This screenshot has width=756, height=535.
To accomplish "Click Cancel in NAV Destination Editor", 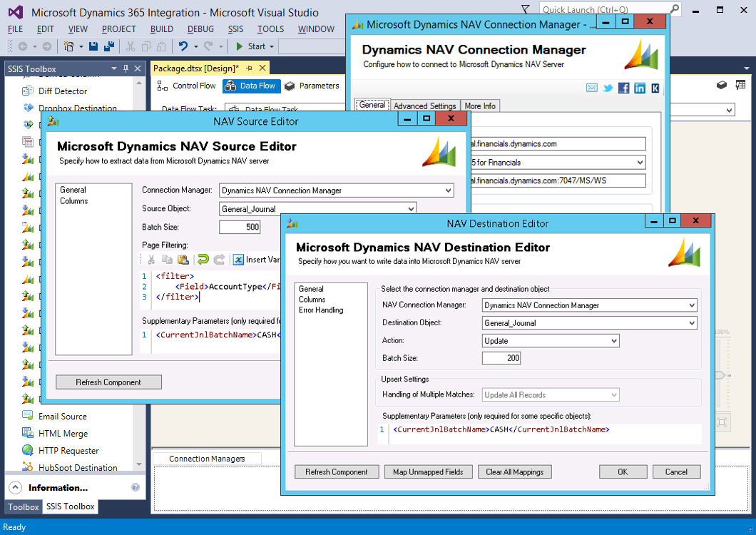I will 676,472.
